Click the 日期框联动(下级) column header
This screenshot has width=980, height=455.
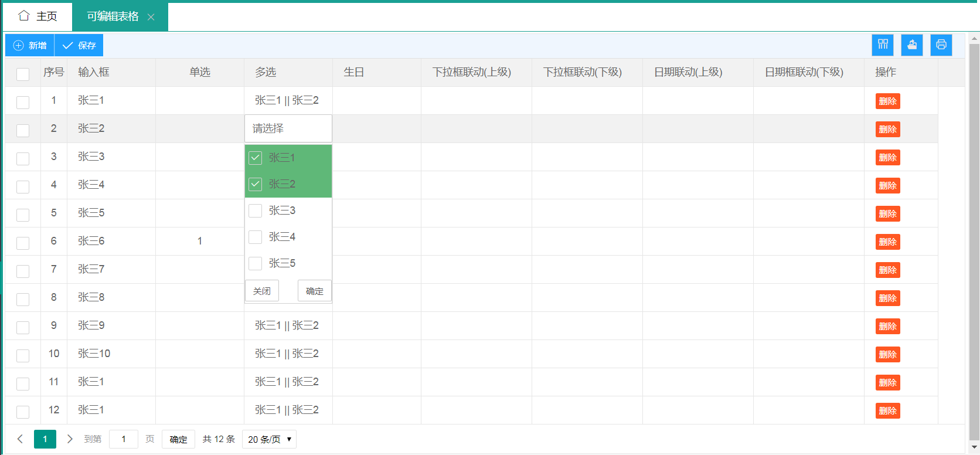click(x=809, y=72)
